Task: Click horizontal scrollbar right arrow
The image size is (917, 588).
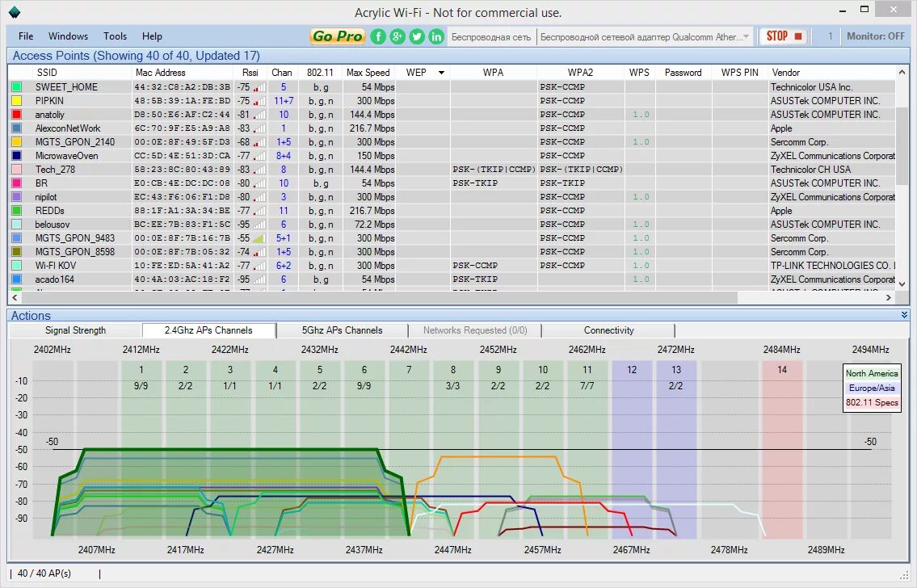Action: coord(889,297)
